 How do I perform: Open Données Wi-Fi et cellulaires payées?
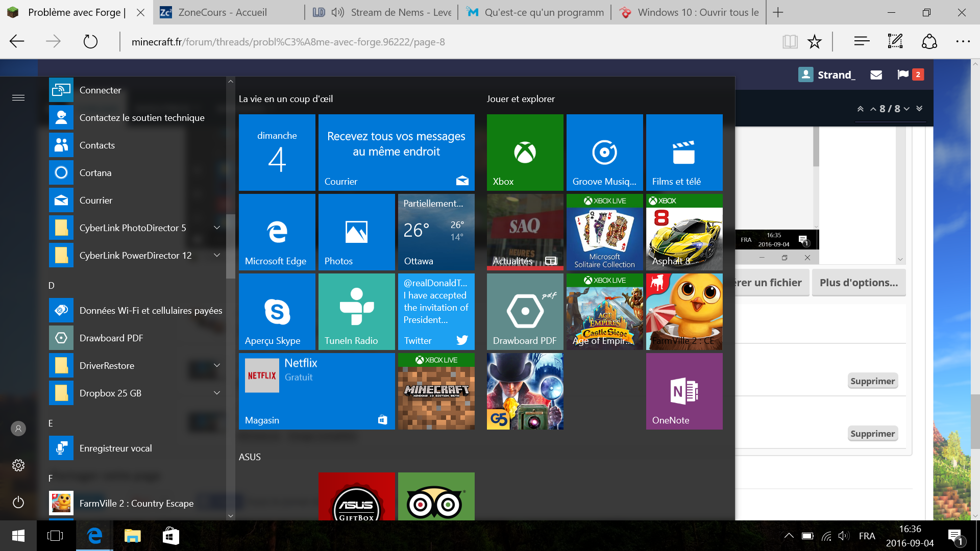tap(136, 310)
